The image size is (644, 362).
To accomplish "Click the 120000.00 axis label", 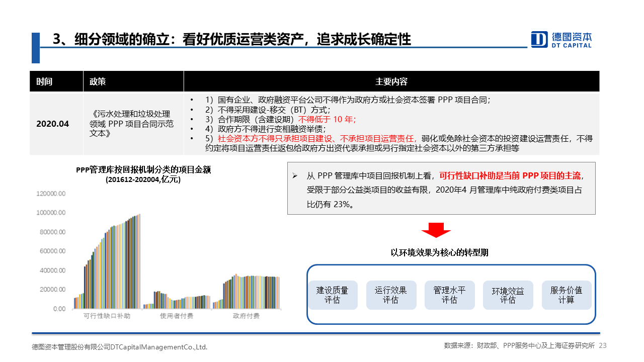I will (x=50, y=193).
